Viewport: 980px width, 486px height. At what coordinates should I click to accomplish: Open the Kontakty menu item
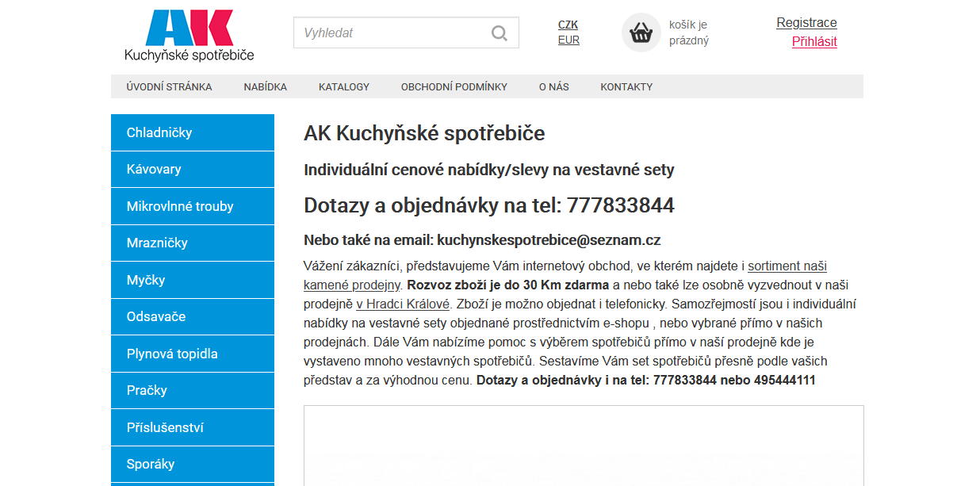pos(626,86)
